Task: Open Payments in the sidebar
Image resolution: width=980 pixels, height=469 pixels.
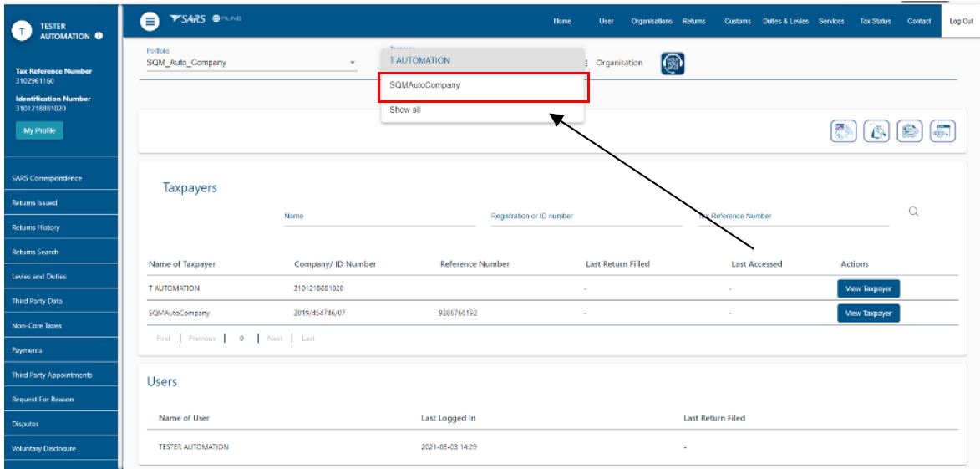Action: click(x=61, y=350)
